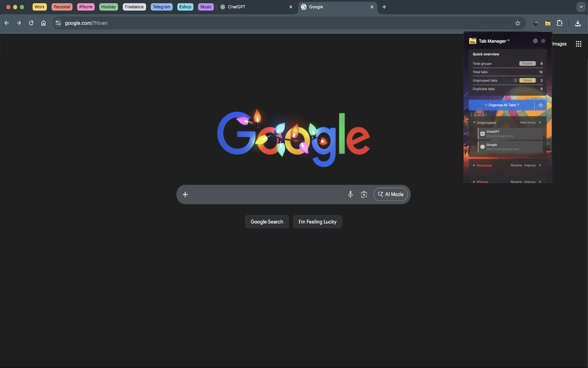Switch to the ChatGPT tab
The width and height of the screenshot is (588, 368).
(x=255, y=7)
